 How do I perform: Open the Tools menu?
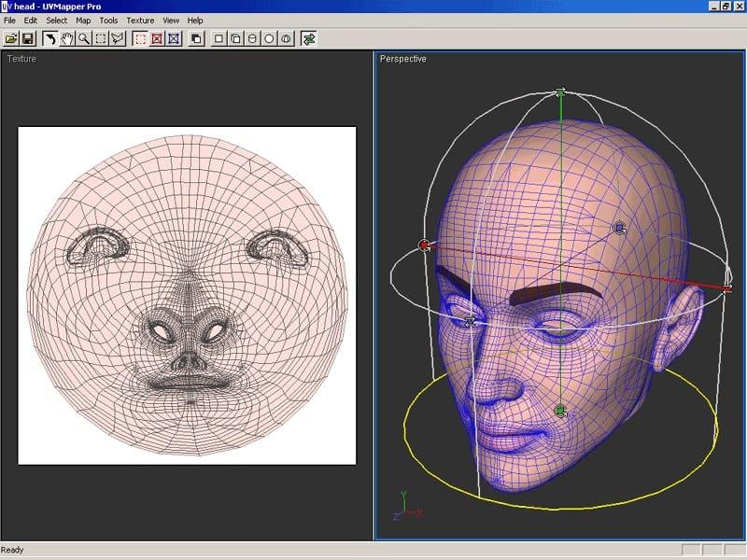[108, 21]
